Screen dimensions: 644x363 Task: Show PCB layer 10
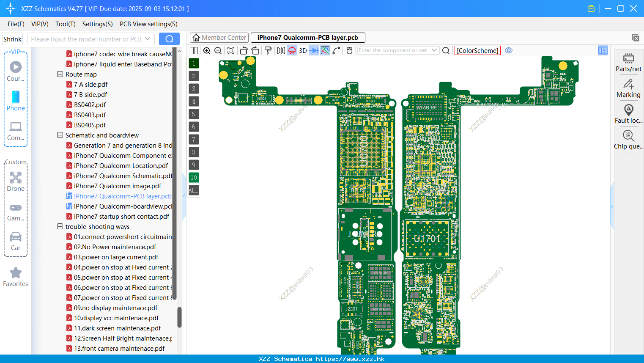(x=194, y=177)
